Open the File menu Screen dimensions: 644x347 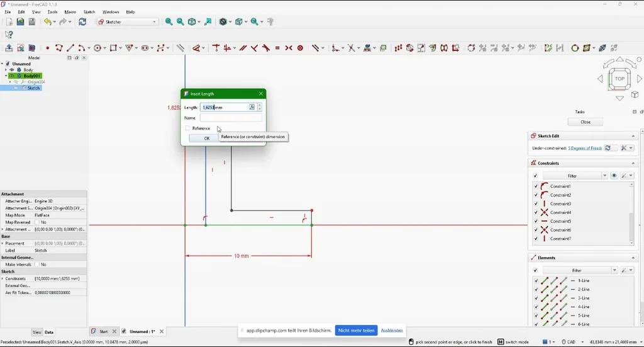8,12
